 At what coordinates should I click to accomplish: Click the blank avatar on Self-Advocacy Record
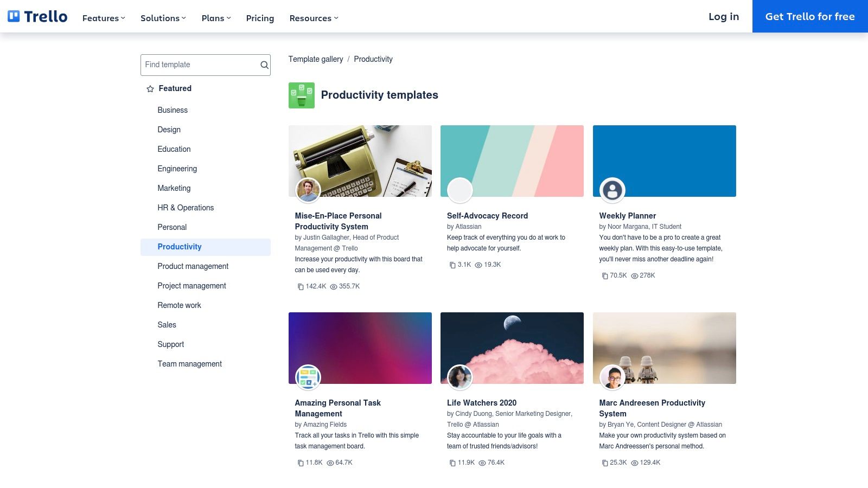click(x=460, y=190)
